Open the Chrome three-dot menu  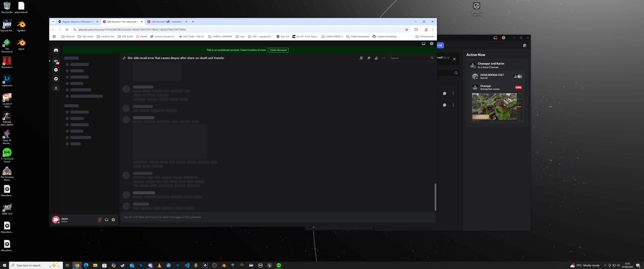coord(433,29)
